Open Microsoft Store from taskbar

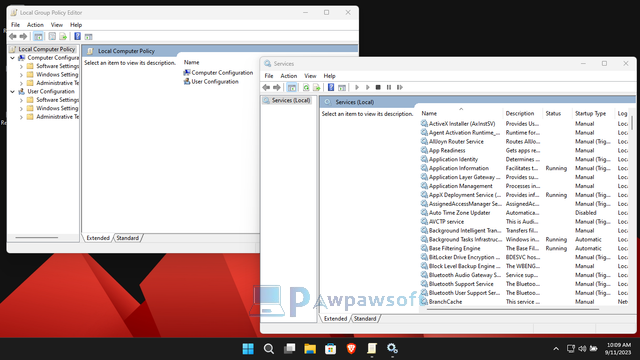(331, 349)
